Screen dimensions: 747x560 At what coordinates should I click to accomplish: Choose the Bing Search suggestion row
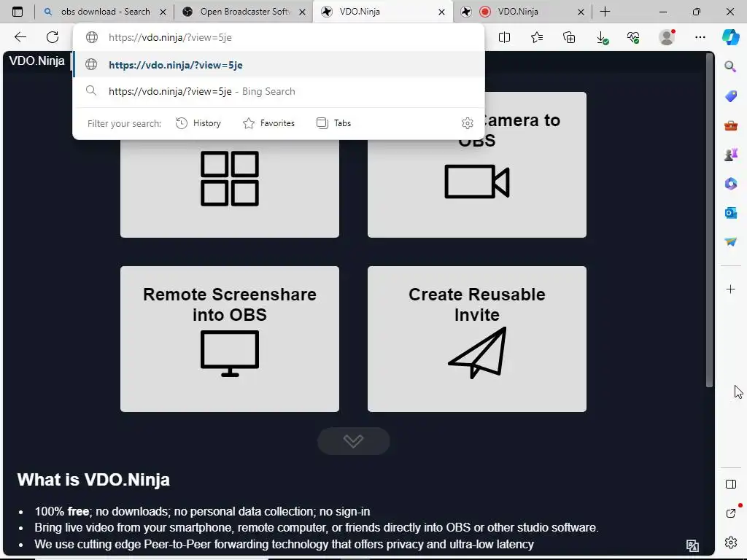(279, 91)
